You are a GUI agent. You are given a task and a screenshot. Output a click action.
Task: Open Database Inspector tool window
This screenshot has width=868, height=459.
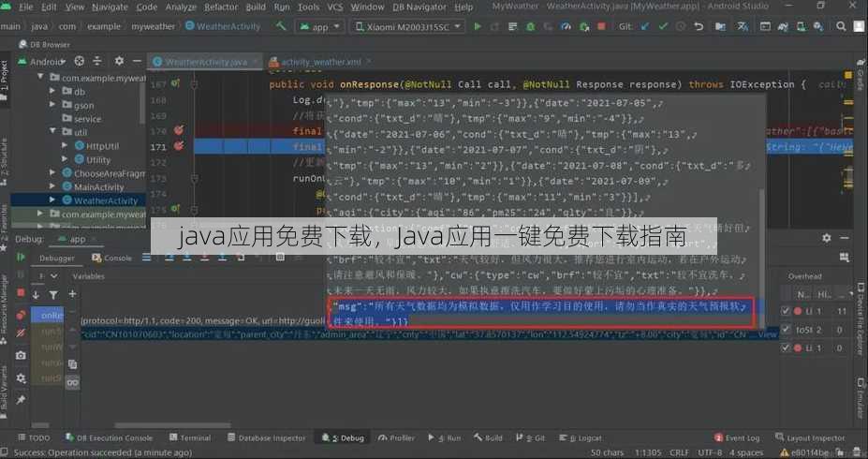[x=266, y=437]
